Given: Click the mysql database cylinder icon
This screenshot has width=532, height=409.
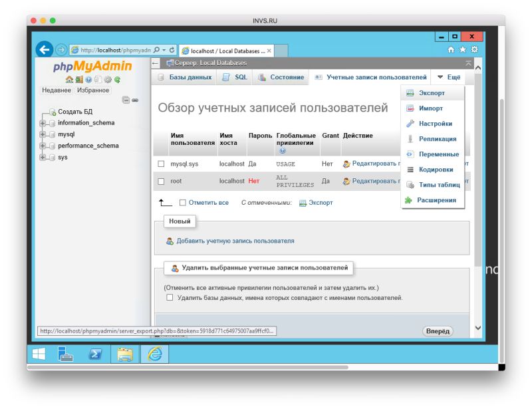Looking at the screenshot, I should (x=53, y=135).
